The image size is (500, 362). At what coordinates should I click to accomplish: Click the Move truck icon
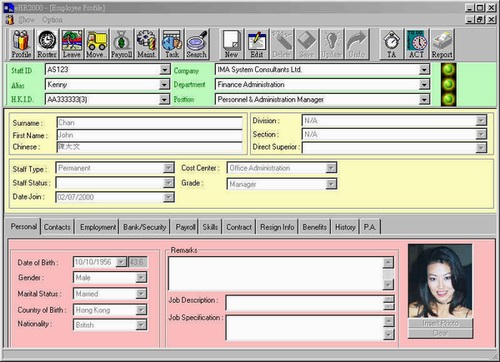(x=96, y=44)
